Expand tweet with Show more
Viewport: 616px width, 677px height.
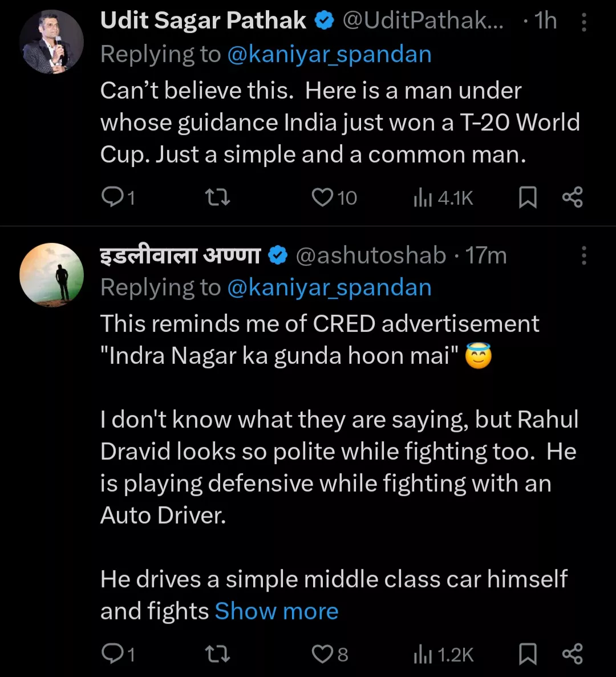pyautogui.click(x=277, y=611)
